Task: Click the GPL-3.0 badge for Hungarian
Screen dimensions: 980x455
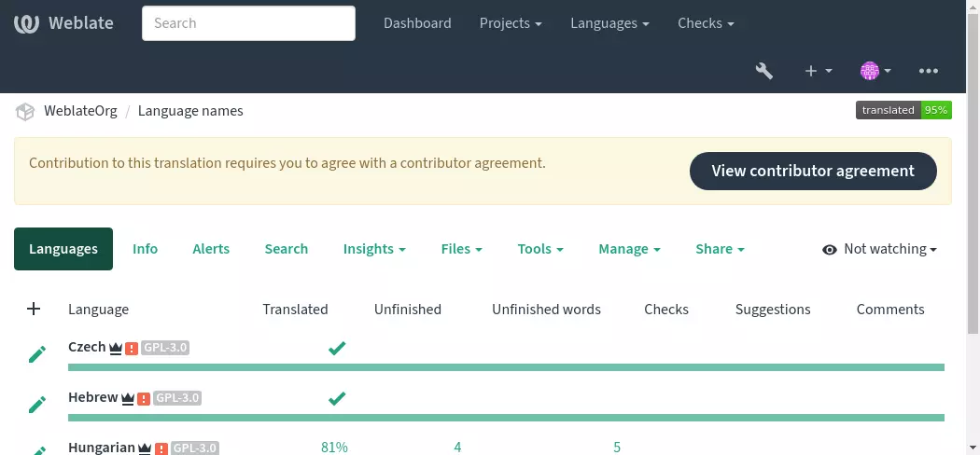Action: [x=195, y=448]
